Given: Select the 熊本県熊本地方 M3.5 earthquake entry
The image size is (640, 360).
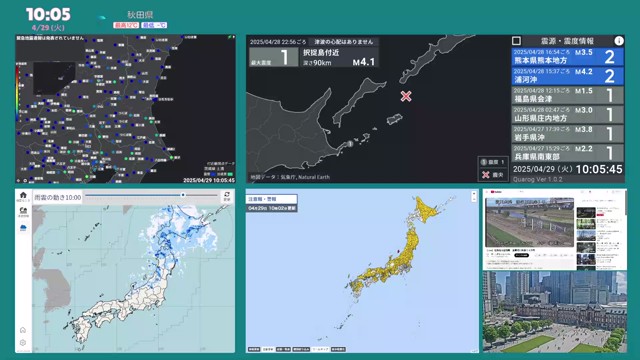Looking at the screenshot, I should coord(567,57).
